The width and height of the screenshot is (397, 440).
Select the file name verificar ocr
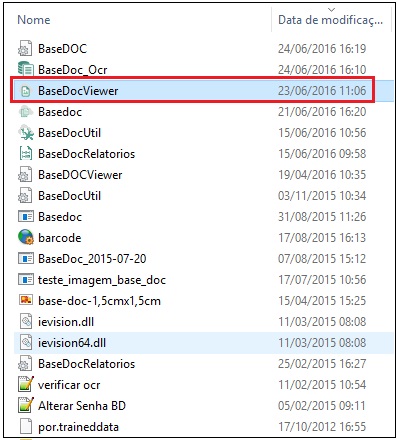click(69, 385)
